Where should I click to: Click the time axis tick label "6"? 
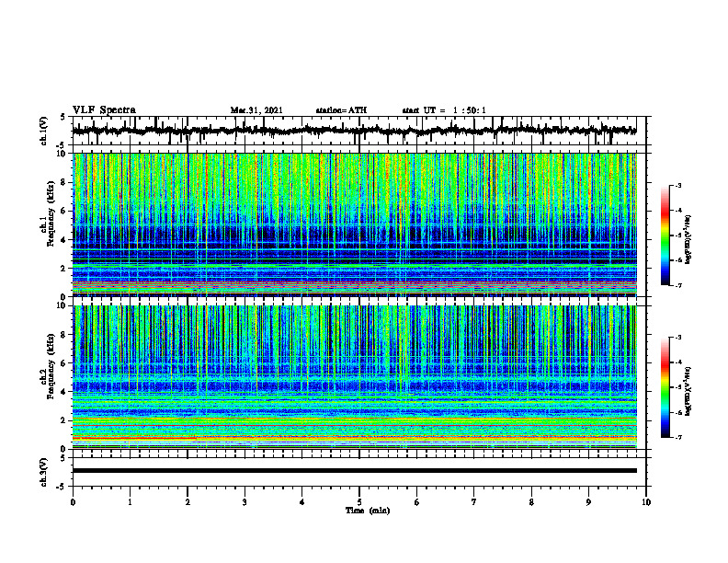417,502
